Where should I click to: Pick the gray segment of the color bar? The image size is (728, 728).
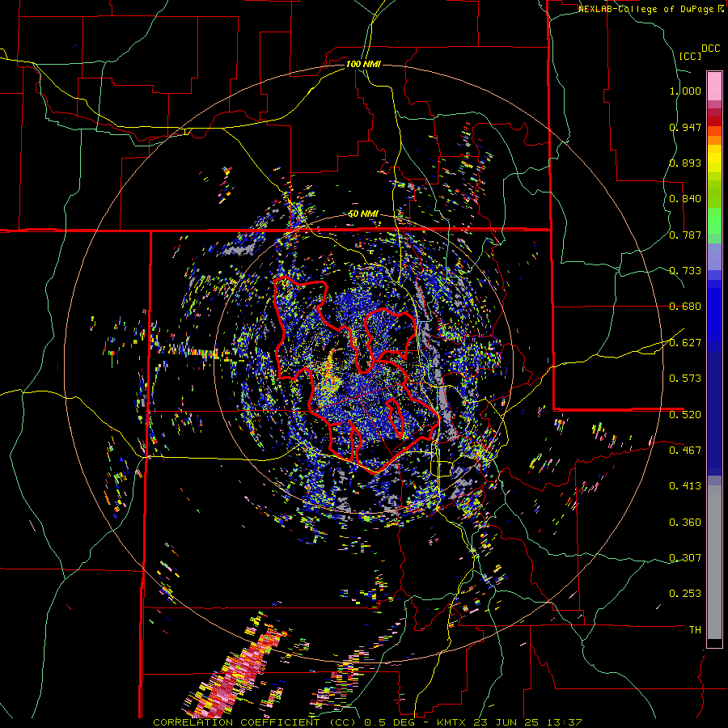[x=714, y=562]
